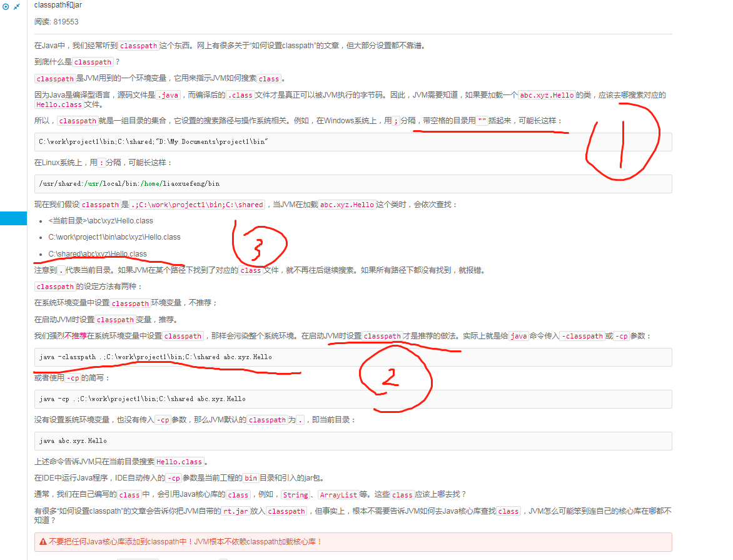Click the bullet item "C:\shared\abc\xyz\Hello.class"
This screenshot has height=560, width=733.
click(97, 253)
